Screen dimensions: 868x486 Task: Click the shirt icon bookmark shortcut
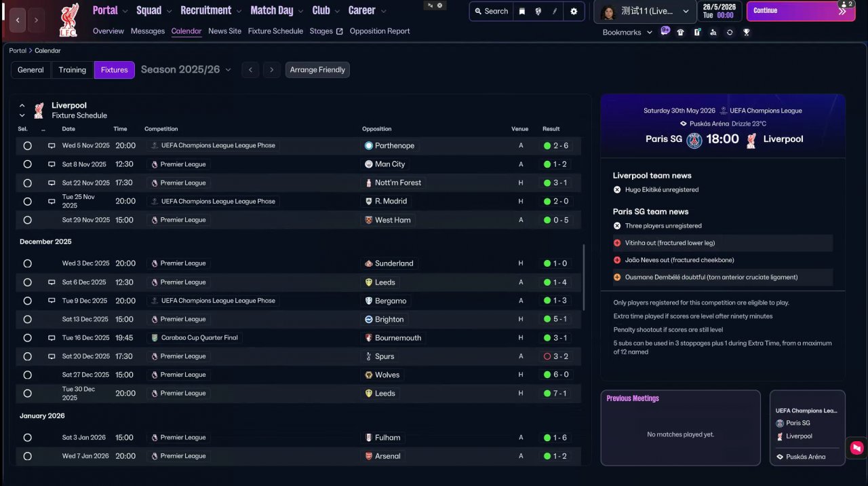[x=680, y=32]
